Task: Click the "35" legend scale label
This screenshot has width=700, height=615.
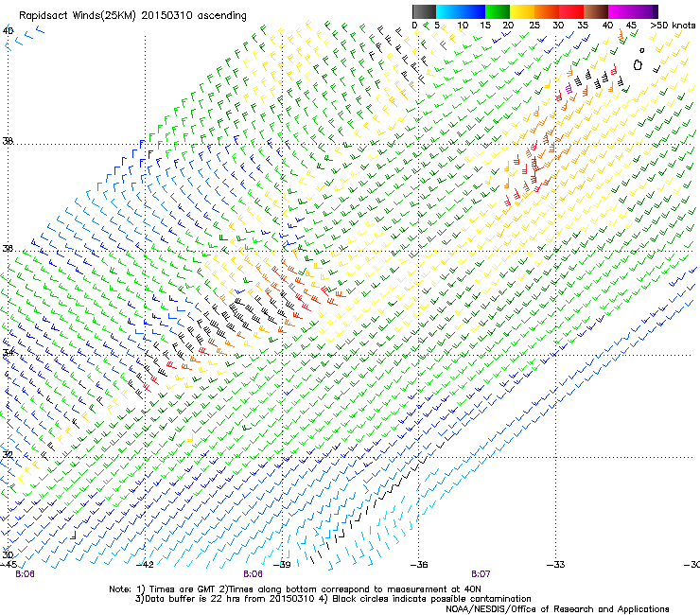Action: coord(583,26)
